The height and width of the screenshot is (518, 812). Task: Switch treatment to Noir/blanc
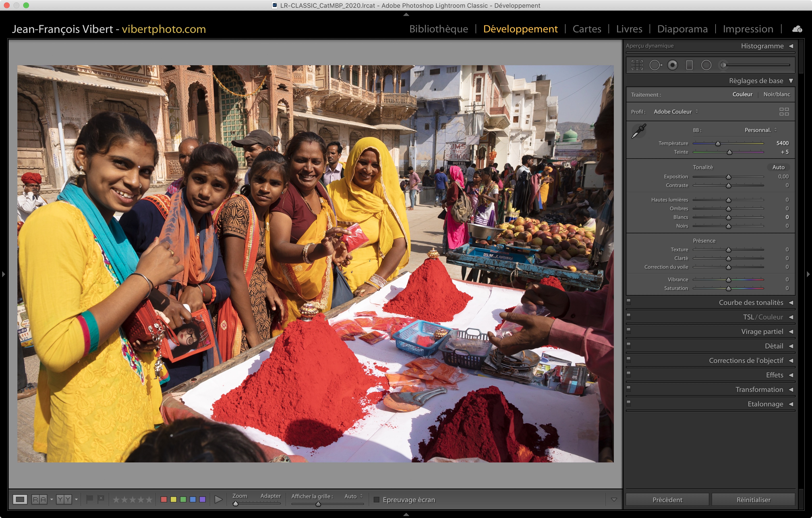(776, 94)
